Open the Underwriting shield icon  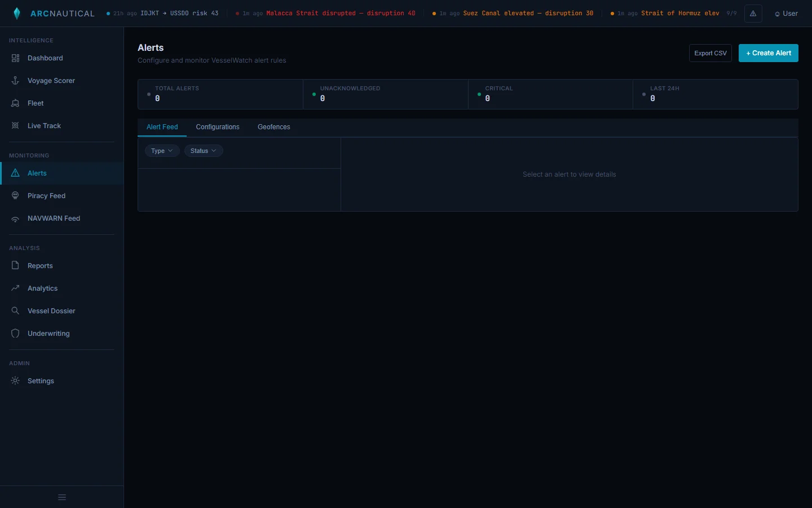(x=15, y=334)
